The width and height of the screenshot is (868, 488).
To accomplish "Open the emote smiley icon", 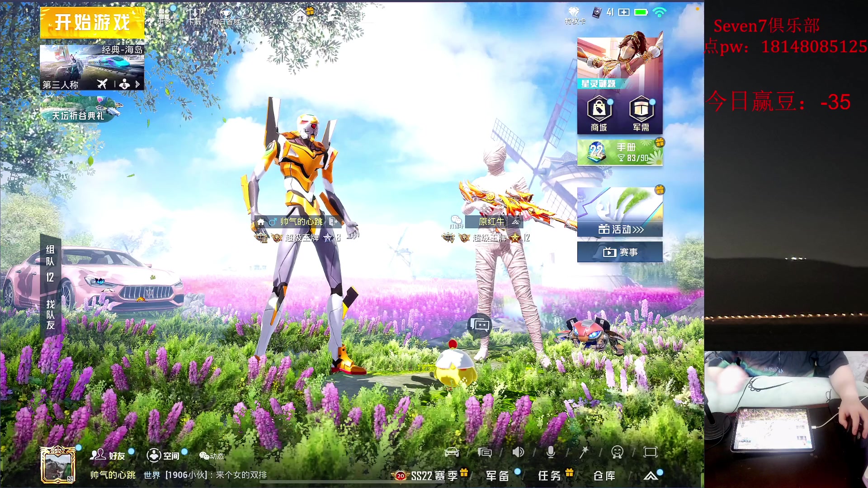I will coord(617,452).
